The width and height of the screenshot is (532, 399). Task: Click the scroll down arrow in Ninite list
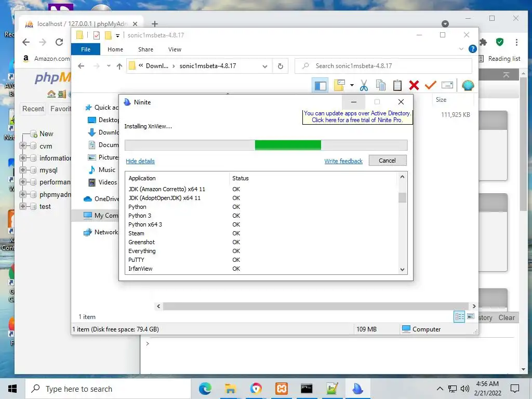402,270
